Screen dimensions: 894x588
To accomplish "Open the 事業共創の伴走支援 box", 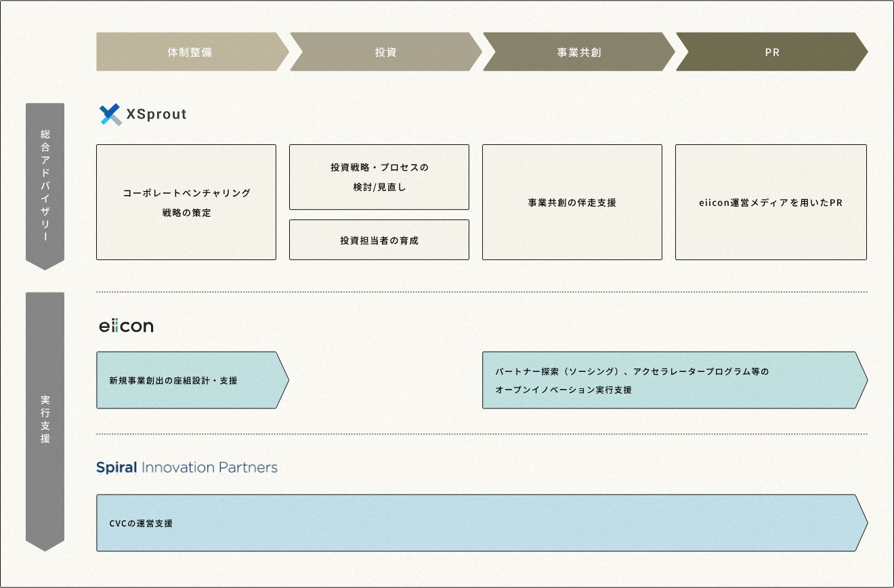I will (x=572, y=202).
